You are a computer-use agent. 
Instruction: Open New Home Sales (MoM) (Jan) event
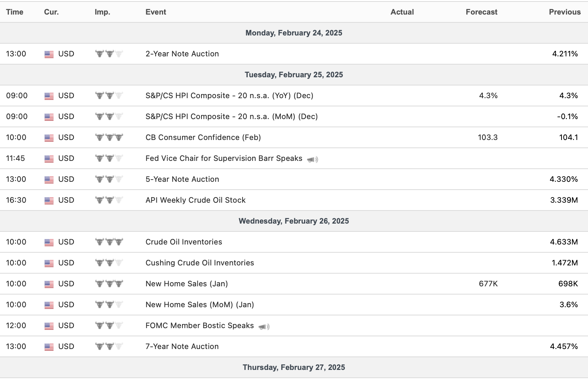[x=200, y=305]
